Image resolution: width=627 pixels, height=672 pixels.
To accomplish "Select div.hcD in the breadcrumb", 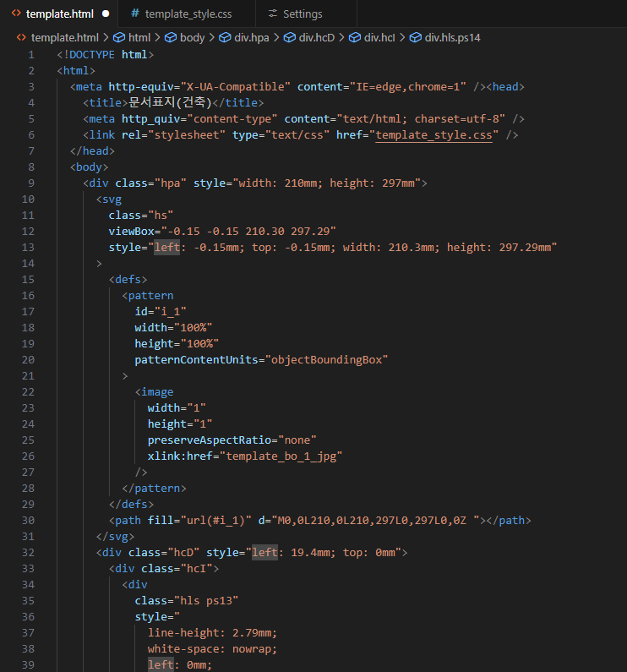I will 317,38.
